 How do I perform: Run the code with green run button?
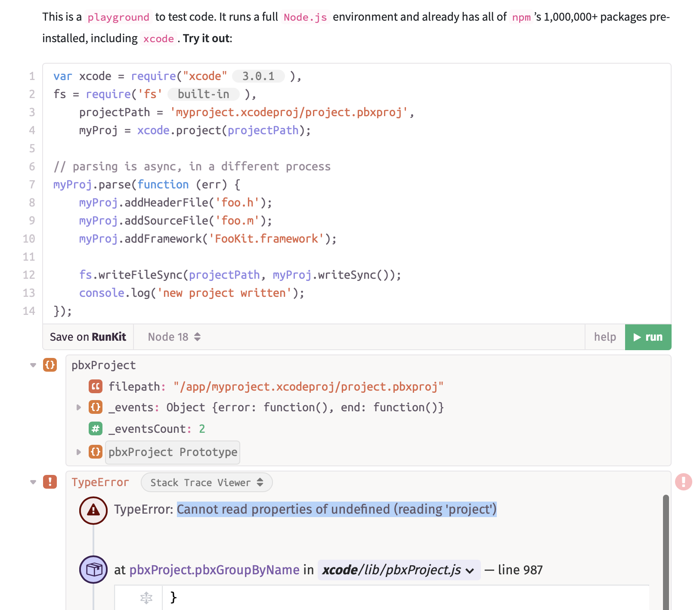648,337
